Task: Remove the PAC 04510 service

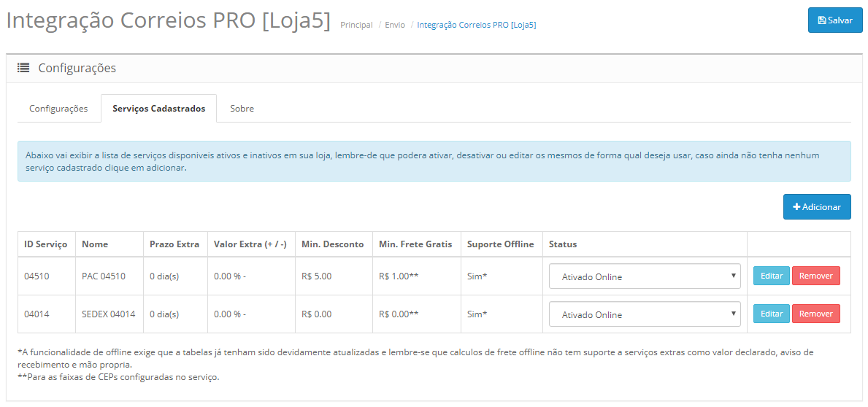Action: point(815,276)
